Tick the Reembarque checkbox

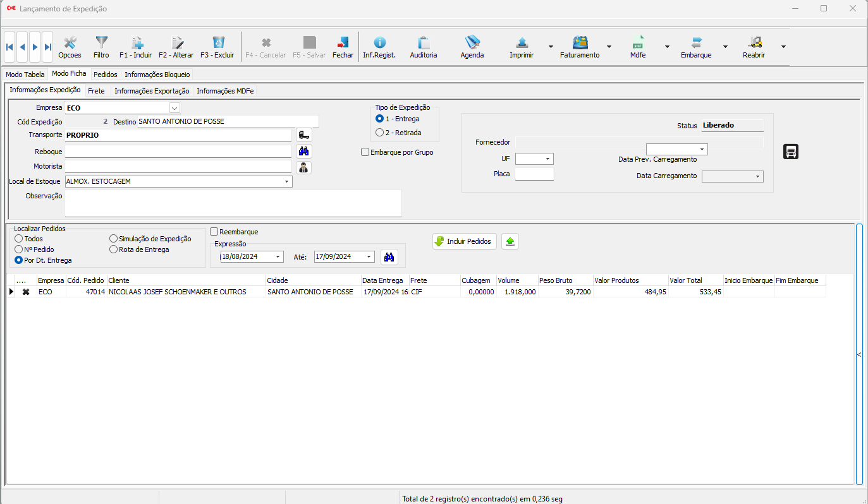[214, 232]
